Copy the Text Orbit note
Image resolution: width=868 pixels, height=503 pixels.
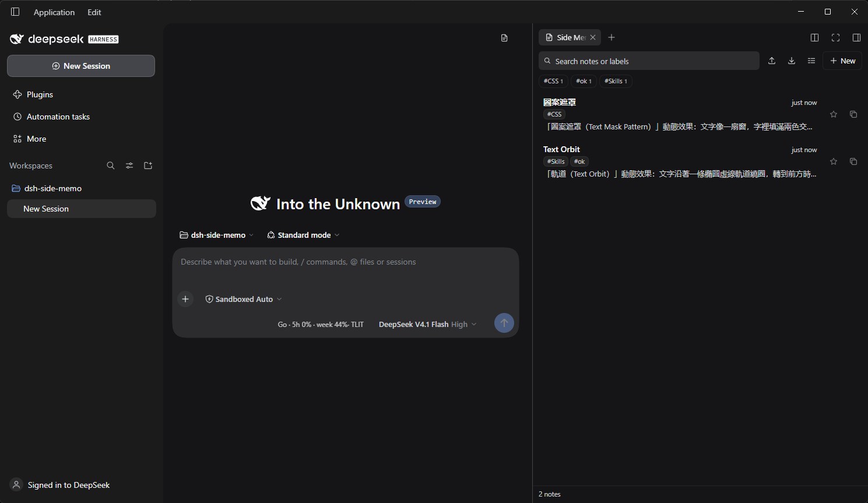[853, 161]
